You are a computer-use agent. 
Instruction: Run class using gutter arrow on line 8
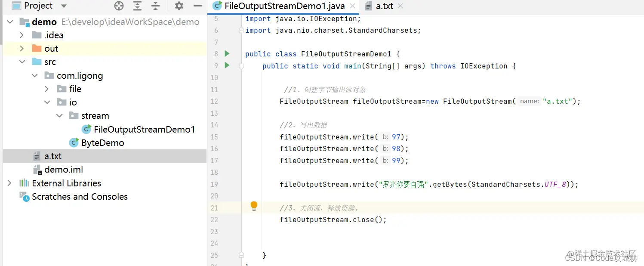tap(227, 54)
